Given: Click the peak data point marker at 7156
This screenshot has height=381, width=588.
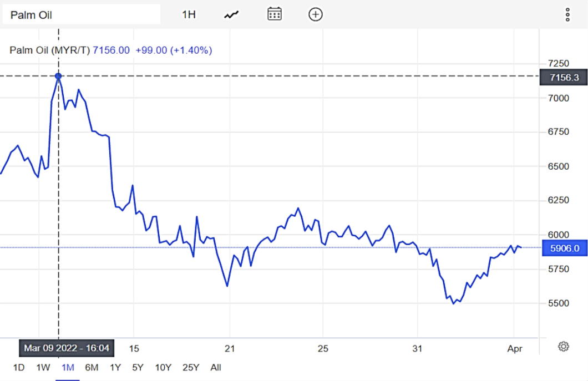Looking at the screenshot, I should click(58, 76).
